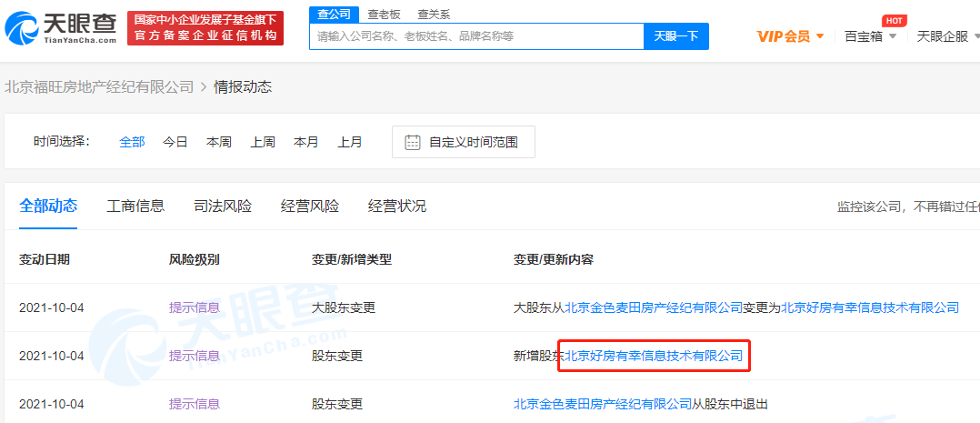The image size is (980, 423).
Task: Switch to the 经营状况 tab
Action: tap(397, 206)
